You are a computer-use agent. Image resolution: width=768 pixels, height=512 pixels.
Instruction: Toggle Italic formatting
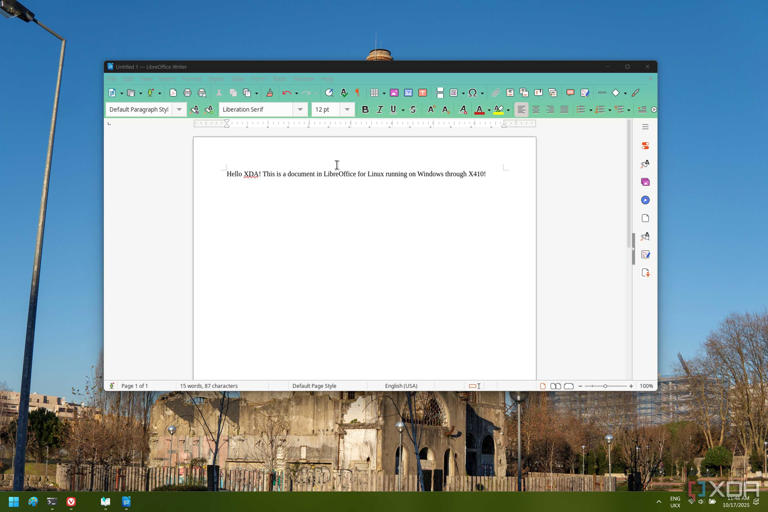point(380,110)
